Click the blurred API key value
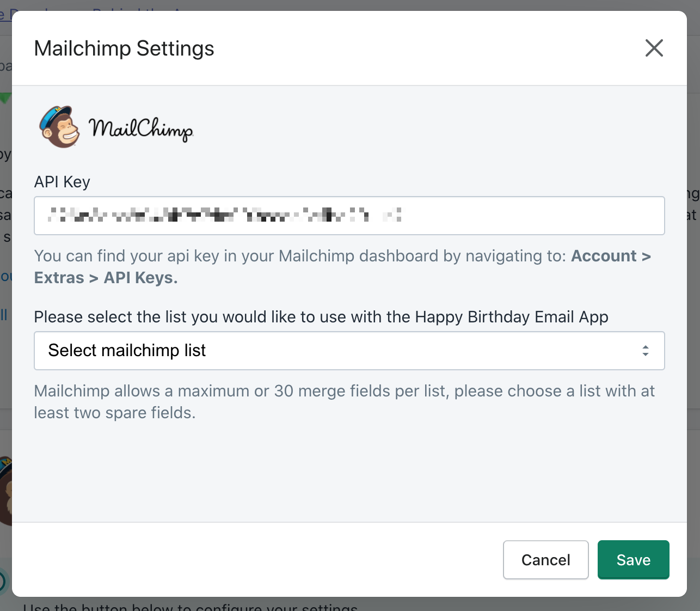Screen dimensions: 700x611 coord(224,216)
